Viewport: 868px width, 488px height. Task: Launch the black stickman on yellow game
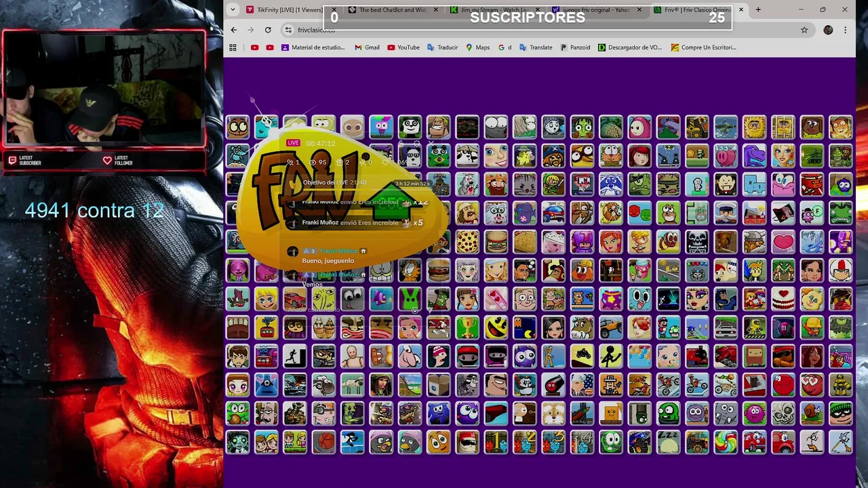(610, 355)
